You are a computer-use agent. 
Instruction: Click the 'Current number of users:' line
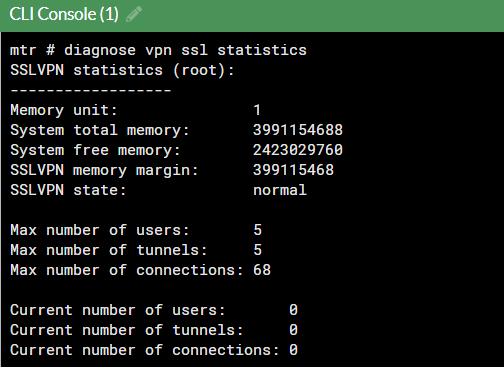click(x=154, y=310)
